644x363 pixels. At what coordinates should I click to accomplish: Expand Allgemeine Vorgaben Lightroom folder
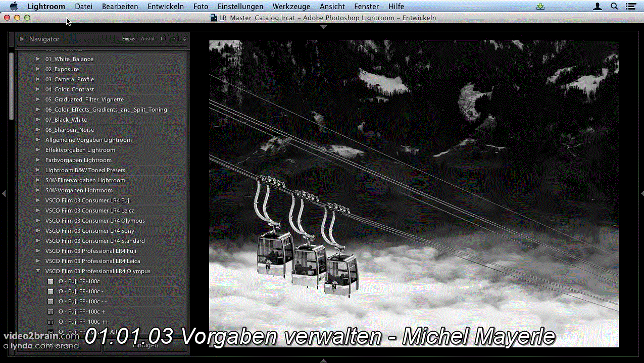38,140
